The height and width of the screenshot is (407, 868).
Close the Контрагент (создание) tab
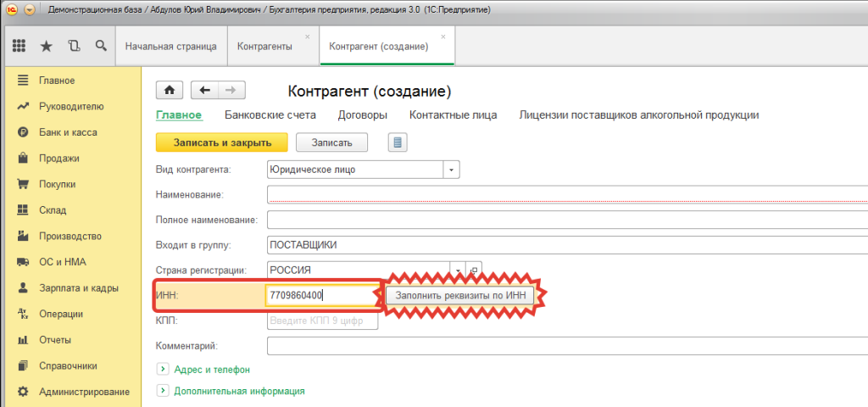pyautogui.click(x=442, y=36)
